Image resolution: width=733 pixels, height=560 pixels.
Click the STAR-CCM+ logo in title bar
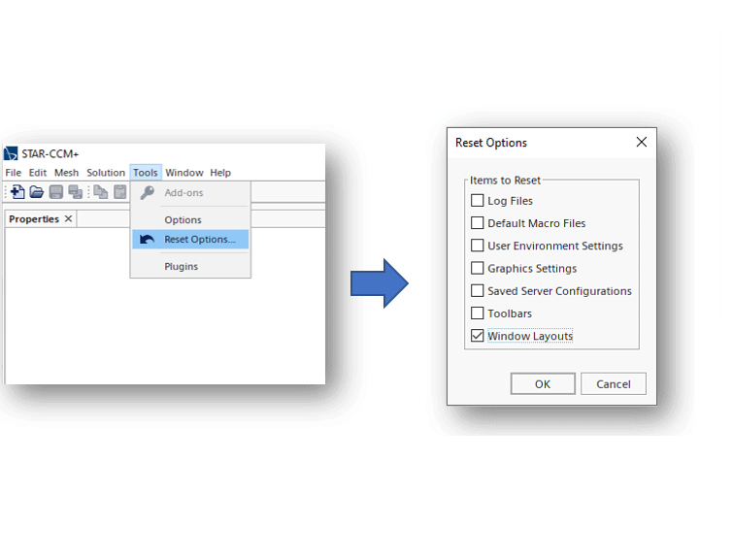point(12,153)
